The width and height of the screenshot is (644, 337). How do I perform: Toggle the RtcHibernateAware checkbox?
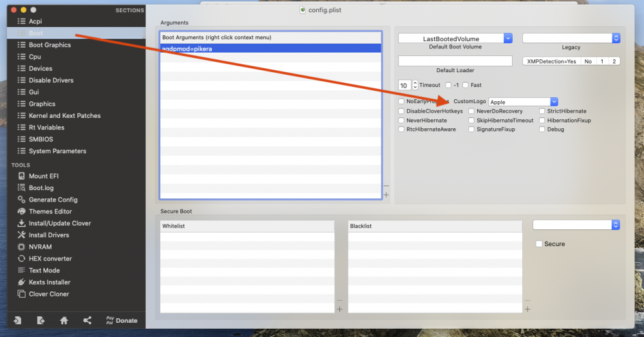tap(401, 129)
